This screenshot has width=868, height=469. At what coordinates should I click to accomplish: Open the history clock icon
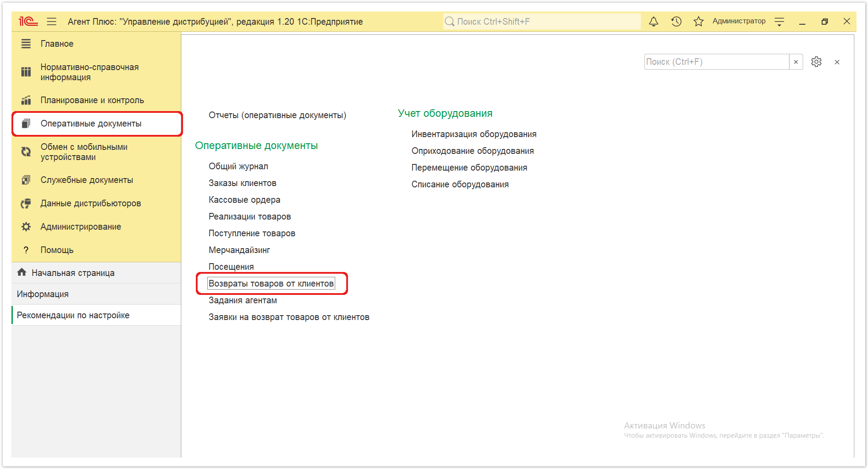[x=676, y=21]
